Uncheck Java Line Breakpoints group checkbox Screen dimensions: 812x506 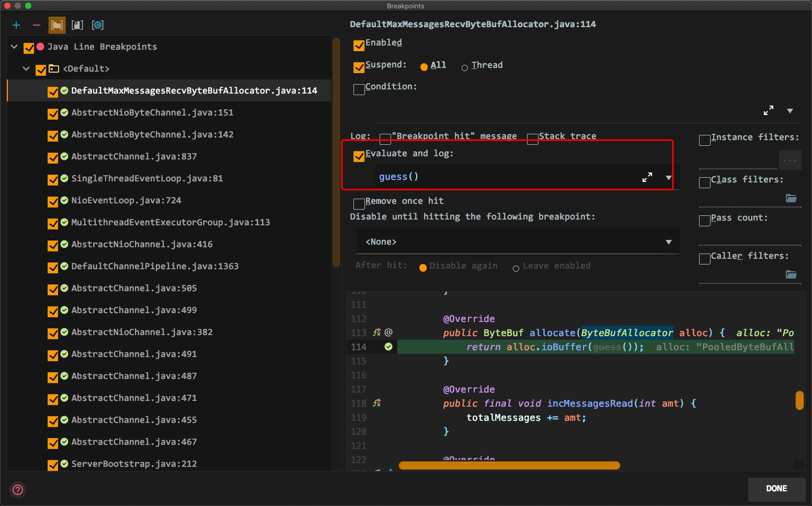click(29, 49)
